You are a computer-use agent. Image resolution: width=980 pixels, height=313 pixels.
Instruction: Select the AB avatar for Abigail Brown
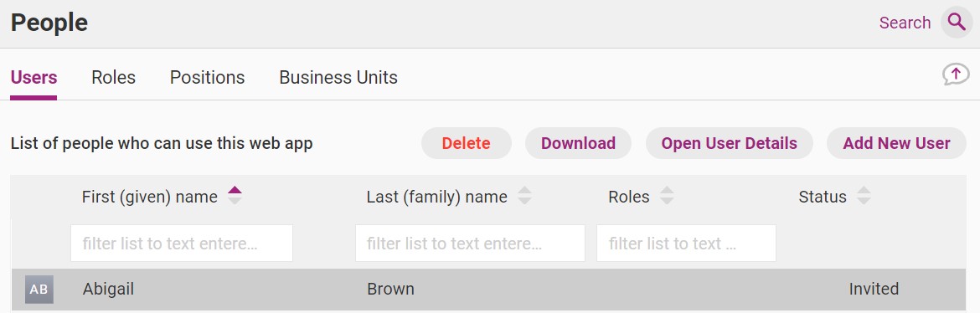39,290
